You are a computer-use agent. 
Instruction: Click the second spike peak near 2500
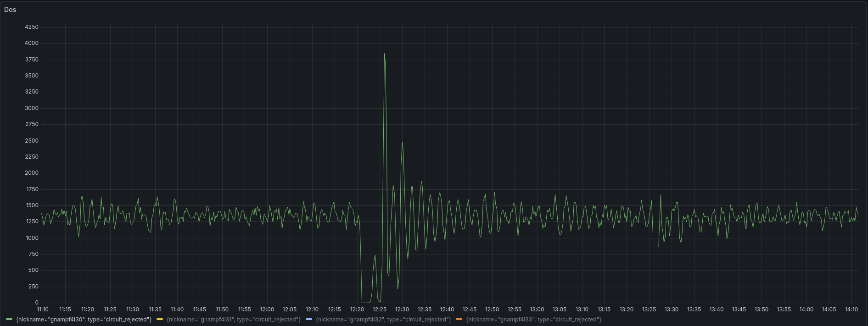point(402,143)
